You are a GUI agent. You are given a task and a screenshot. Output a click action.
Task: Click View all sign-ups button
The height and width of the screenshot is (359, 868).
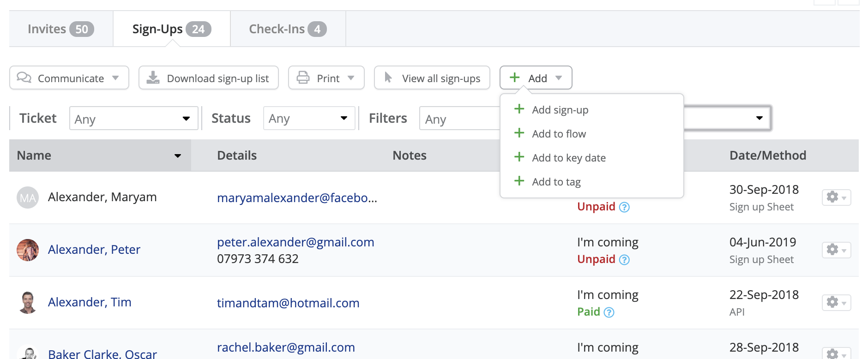[432, 78]
